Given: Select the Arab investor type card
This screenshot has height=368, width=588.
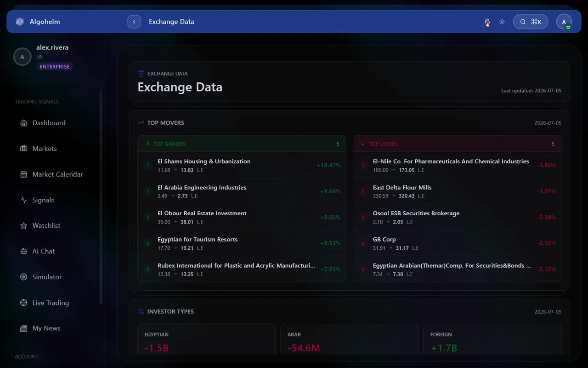Looking at the screenshot, I should click(349, 339).
